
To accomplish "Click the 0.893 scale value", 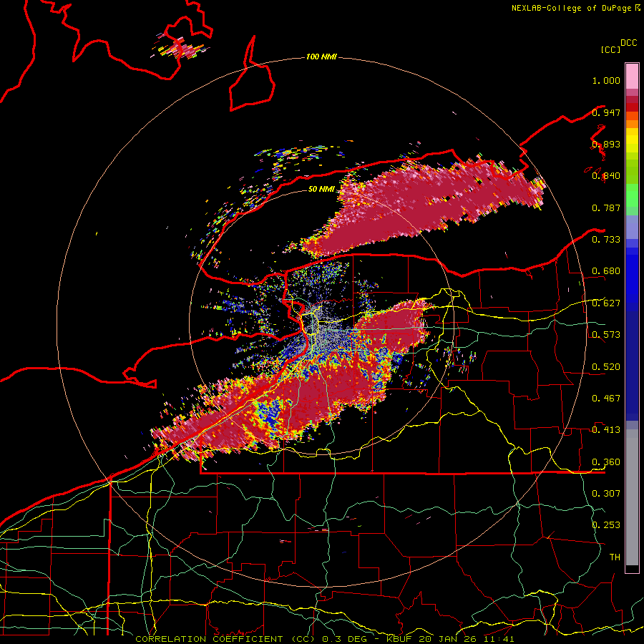I will [606, 144].
